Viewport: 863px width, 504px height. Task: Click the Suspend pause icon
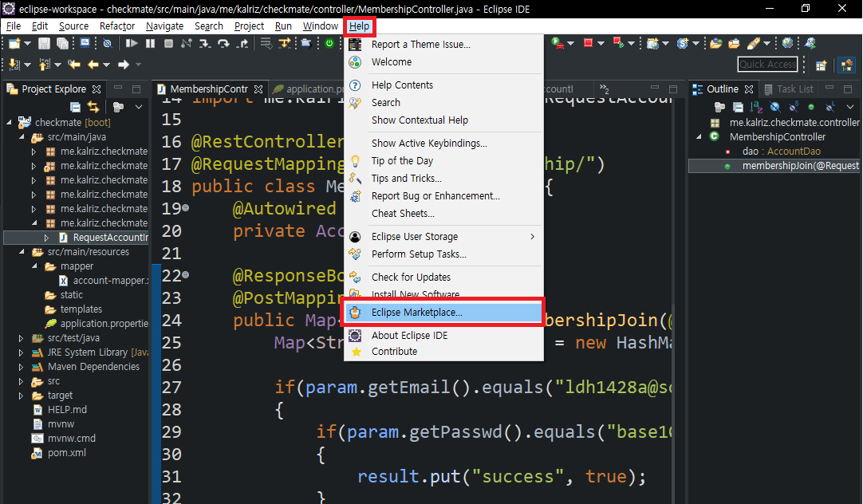(x=150, y=43)
